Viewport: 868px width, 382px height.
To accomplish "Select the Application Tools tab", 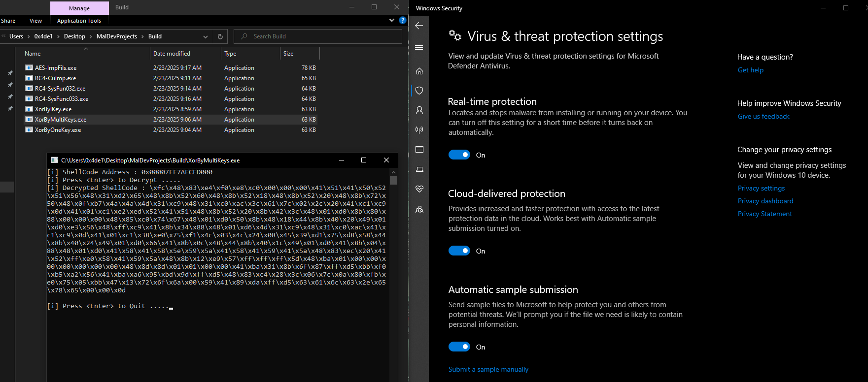I will (79, 21).
